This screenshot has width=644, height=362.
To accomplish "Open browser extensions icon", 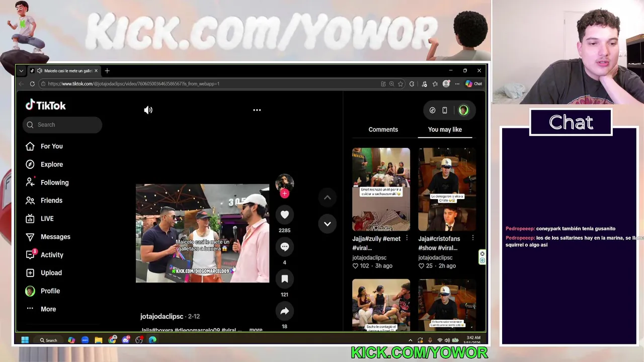I will [412, 84].
